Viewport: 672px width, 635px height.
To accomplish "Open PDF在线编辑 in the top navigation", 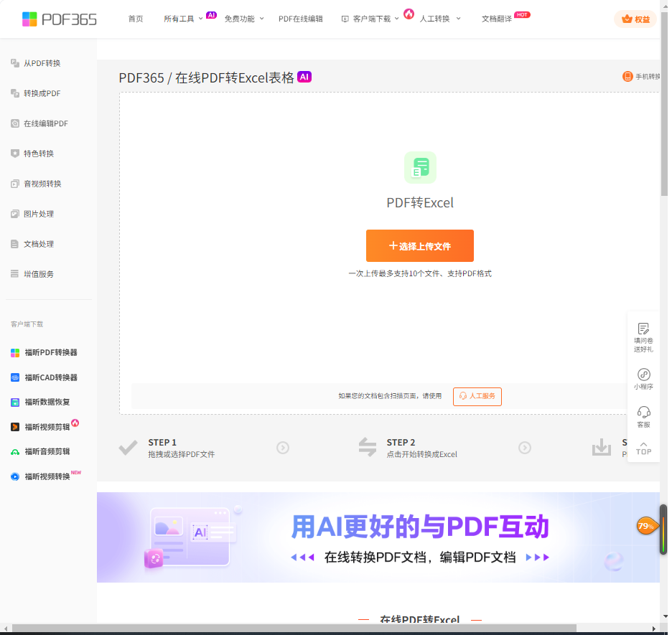I will point(300,19).
